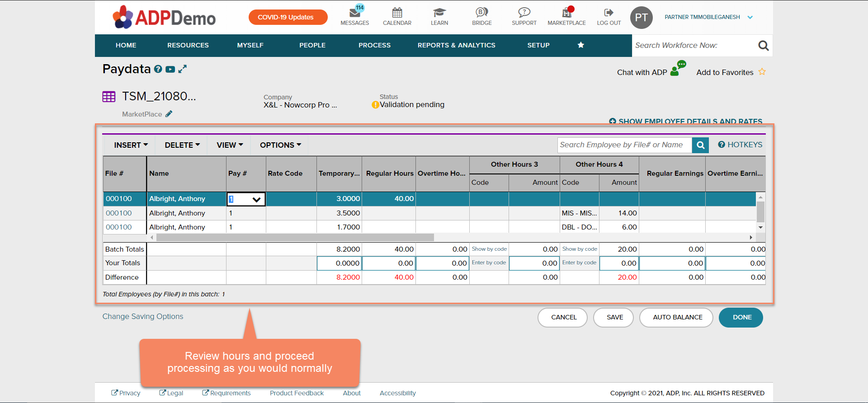This screenshot has height=403, width=868.
Task: Click the favorites star in navigation bar
Action: click(581, 45)
